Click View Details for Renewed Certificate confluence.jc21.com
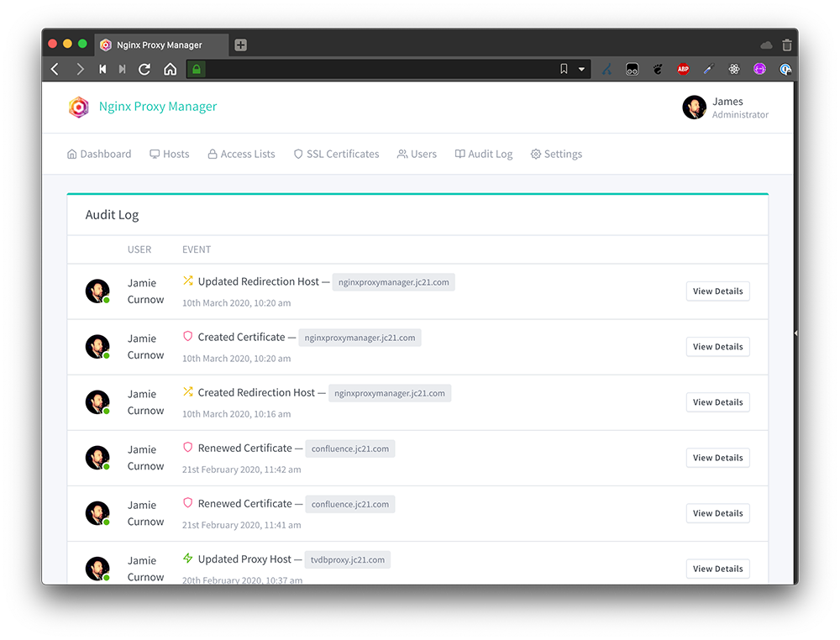The width and height of the screenshot is (840, 640). [717, 458]
